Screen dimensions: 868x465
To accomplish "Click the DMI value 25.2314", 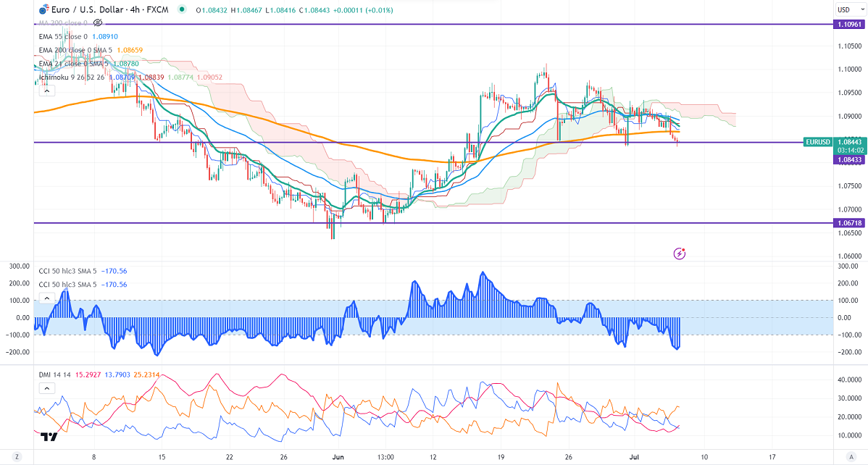I will tap(146, 374).
